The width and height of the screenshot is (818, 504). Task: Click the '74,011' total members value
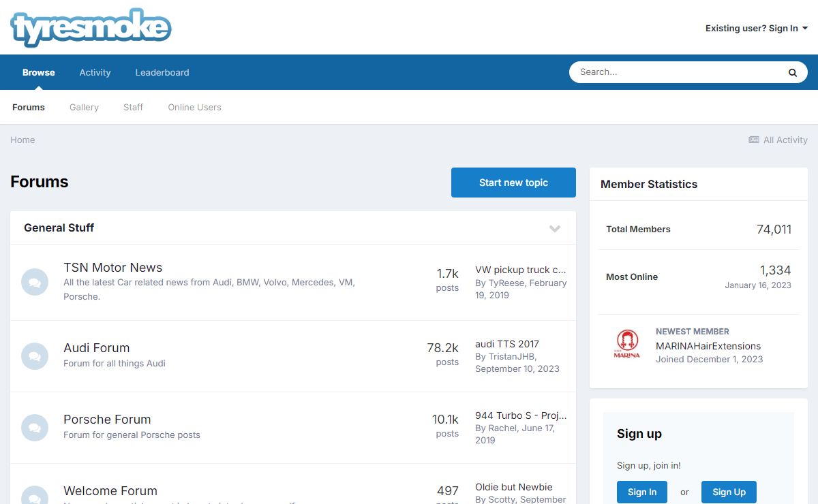click(774, 230)
